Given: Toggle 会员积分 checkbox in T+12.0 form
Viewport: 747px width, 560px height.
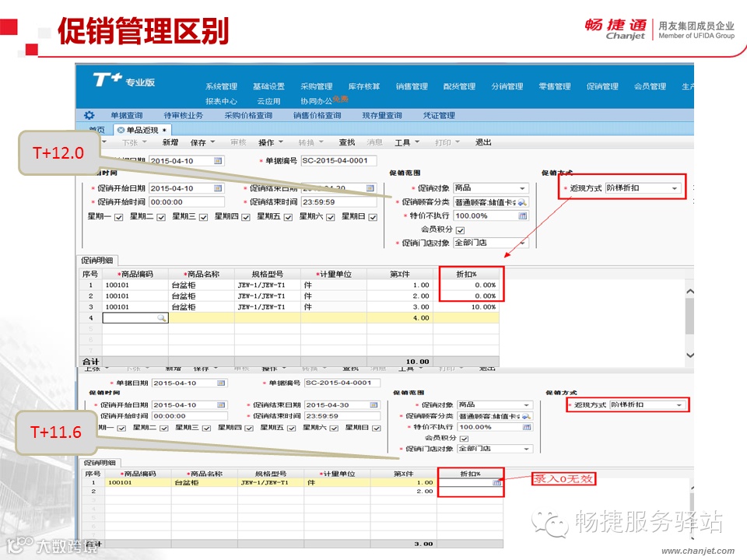Looking at the screenshot, I should [x=460, y=230].
